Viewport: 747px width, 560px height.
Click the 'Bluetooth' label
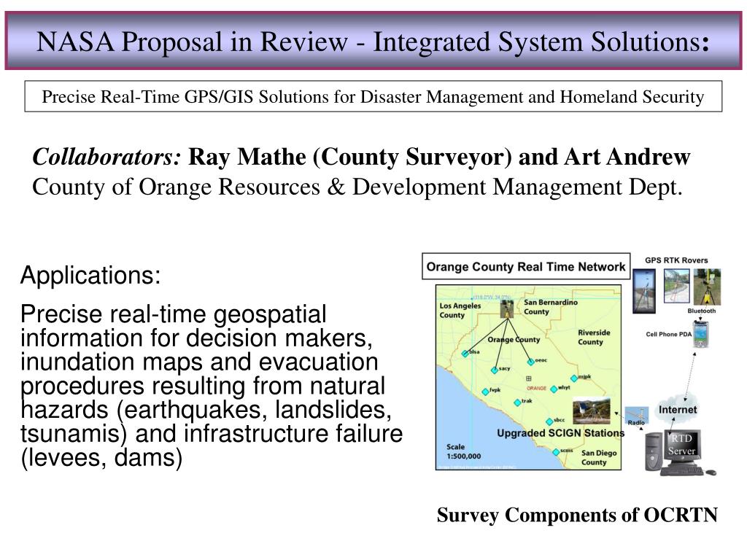coord(701,311)
